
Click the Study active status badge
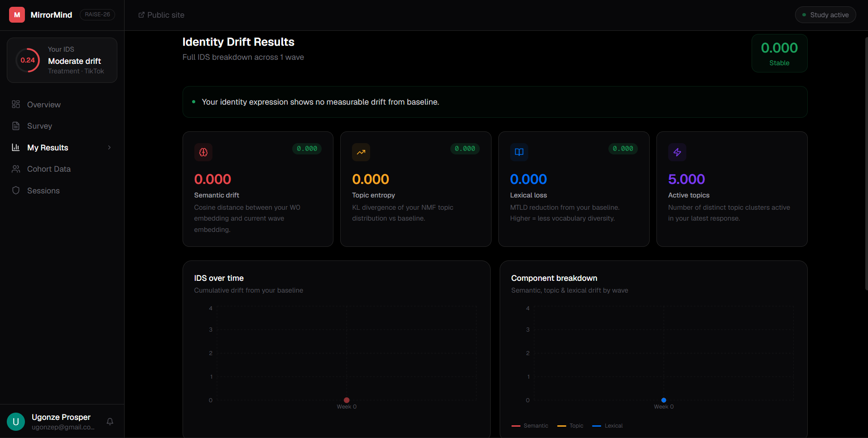(x=825, y=15)
